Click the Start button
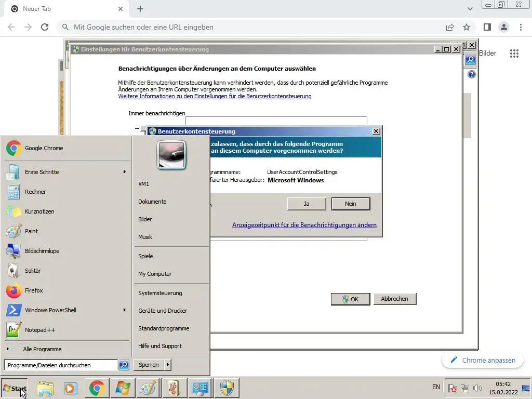This screenshot has height=399, width=532. 14,388
